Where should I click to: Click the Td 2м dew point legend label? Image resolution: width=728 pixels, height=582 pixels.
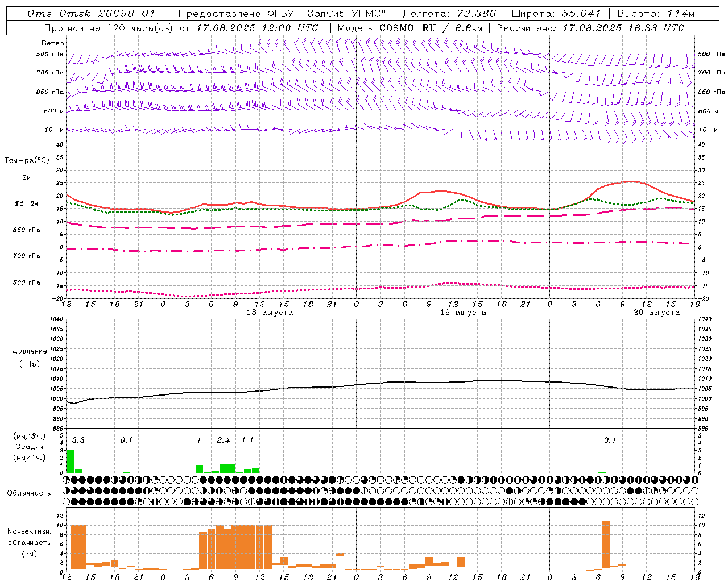point(26,203)
